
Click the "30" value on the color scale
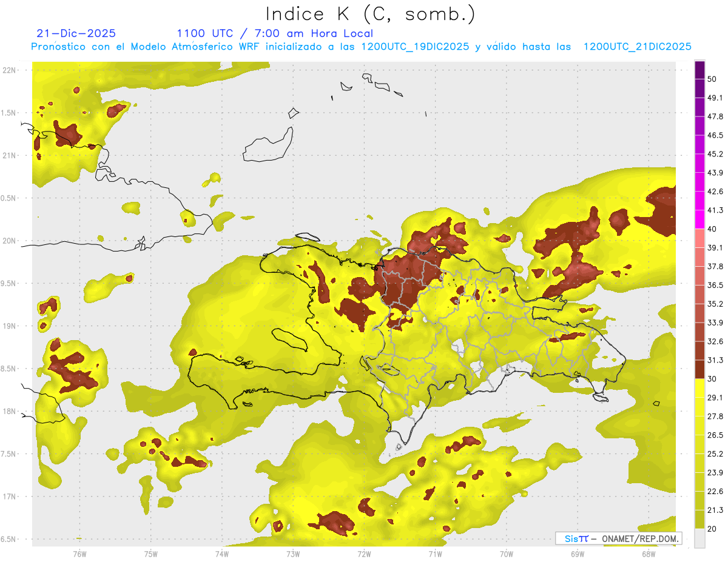pyautogui.click(x=713, y=379)
